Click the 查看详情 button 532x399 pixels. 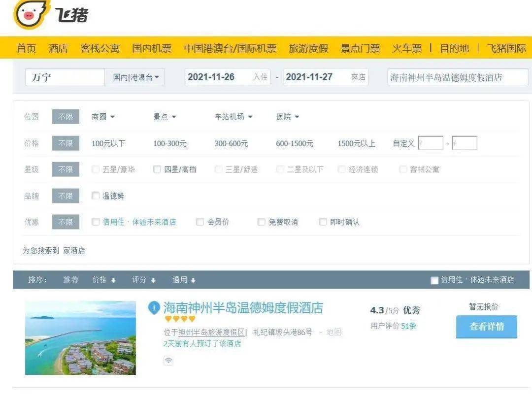[487, 327]
